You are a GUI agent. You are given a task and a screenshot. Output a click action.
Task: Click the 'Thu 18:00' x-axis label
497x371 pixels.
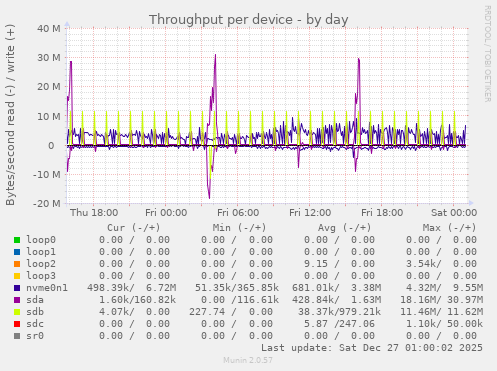click(94, 213)
